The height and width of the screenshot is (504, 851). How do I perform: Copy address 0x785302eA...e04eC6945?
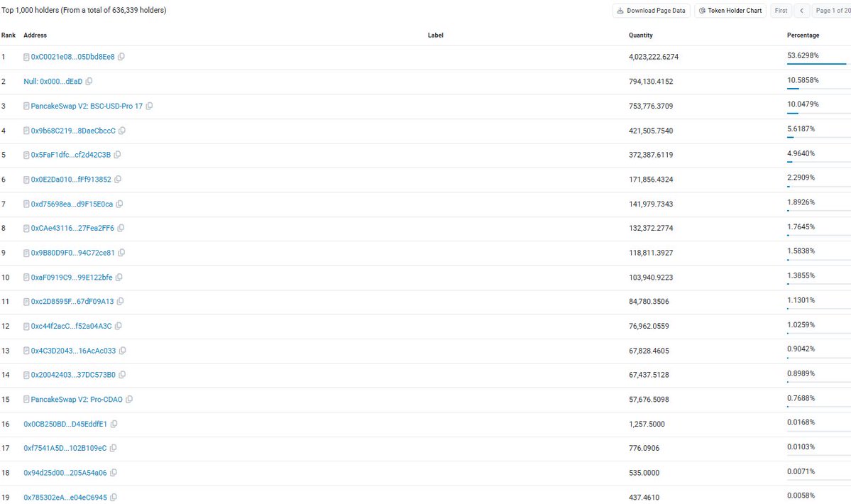pyautogui.click(x=114, y=497)
